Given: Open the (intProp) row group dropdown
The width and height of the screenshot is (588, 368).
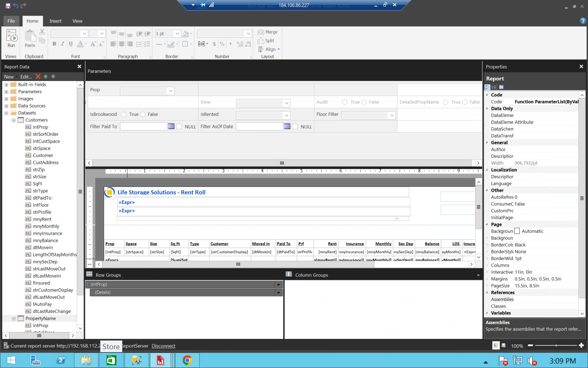Looking at the screenshot, I should 278,284.
